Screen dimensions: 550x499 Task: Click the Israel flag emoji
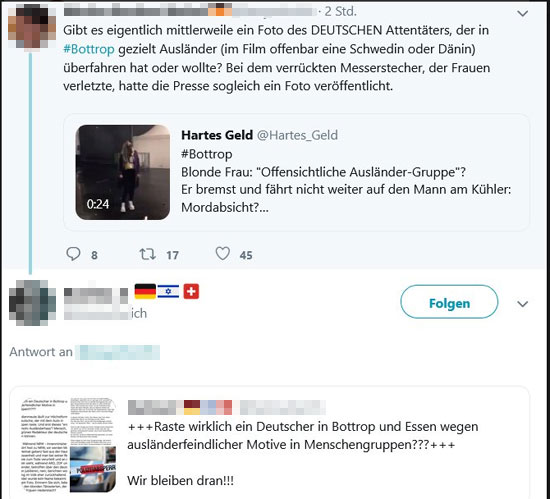(x=168, y=291)
